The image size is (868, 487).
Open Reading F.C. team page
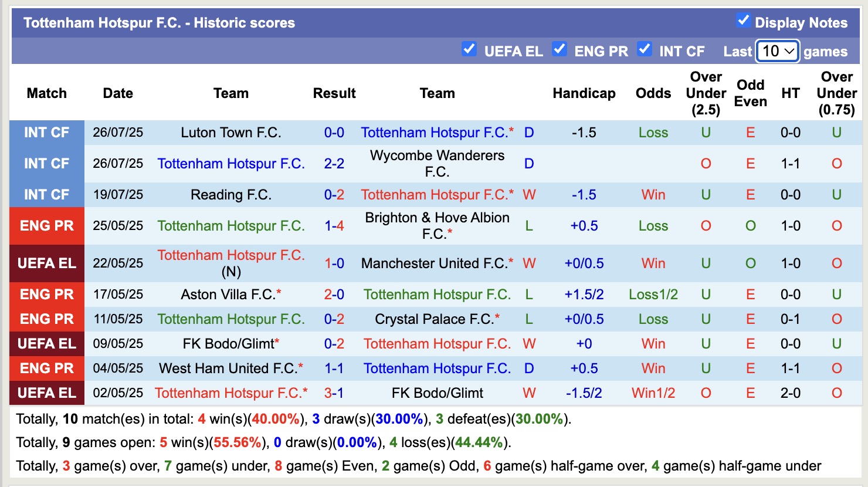(230, 195)
